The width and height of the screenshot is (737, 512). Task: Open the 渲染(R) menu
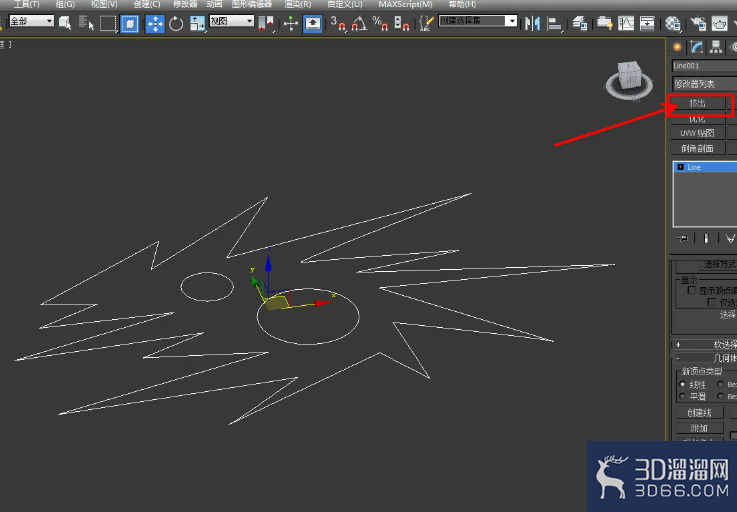tap(298, 4)
